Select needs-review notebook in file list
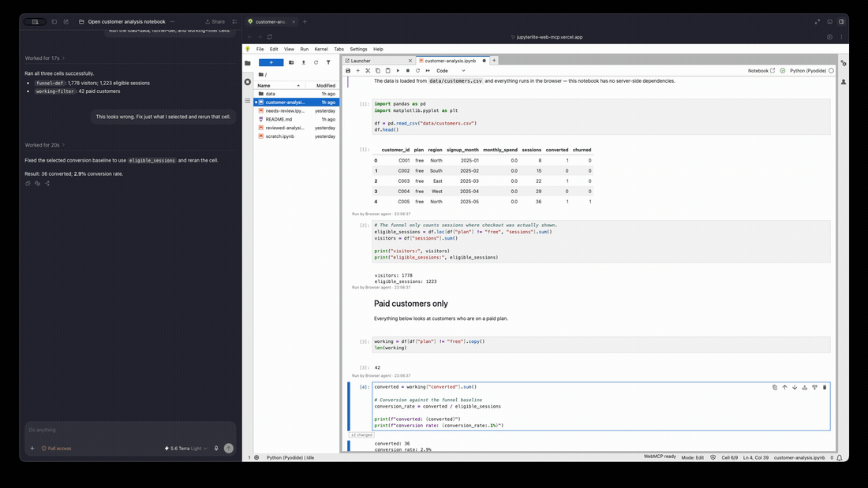Screen dimensions: 868x488 click(296, 110)
